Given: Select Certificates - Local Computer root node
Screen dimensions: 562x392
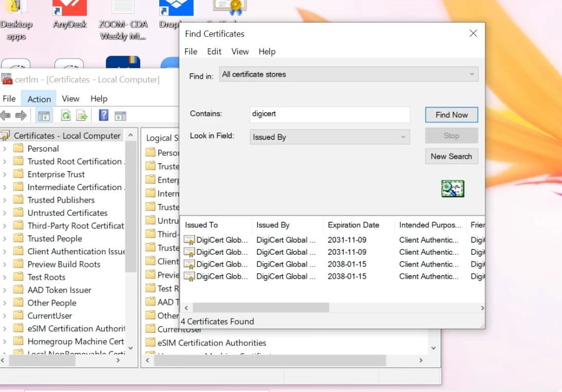Looking at the screenshot, I should [x=67, y=136].
